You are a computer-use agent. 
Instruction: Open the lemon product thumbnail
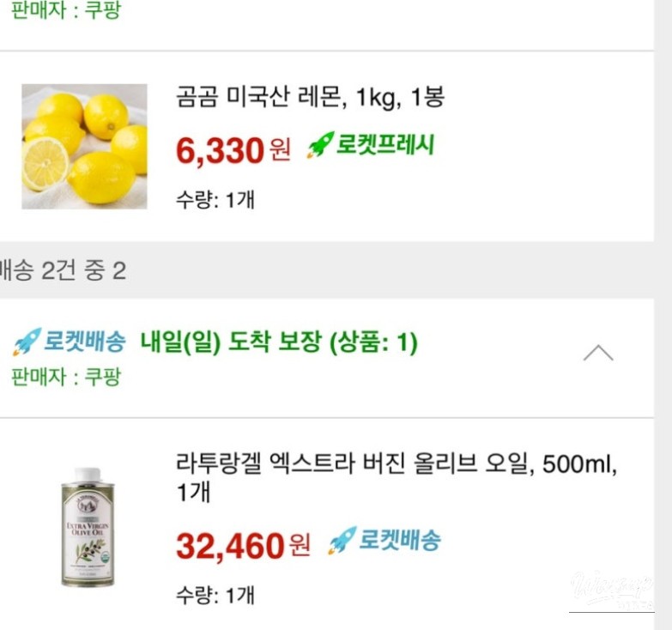pyautogui.click(x=84, y=146)
